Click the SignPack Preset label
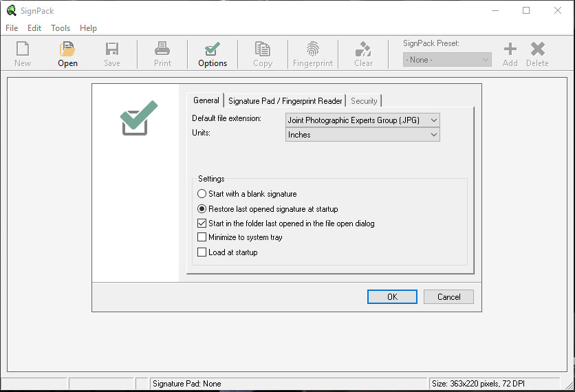This screenshot has height=392, width=575. [x=431, y=43]
